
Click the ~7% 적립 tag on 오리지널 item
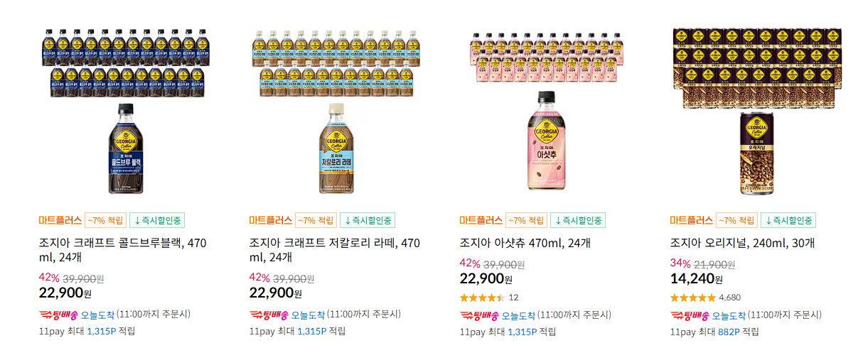pyautogui.click(x=736, y=220)
